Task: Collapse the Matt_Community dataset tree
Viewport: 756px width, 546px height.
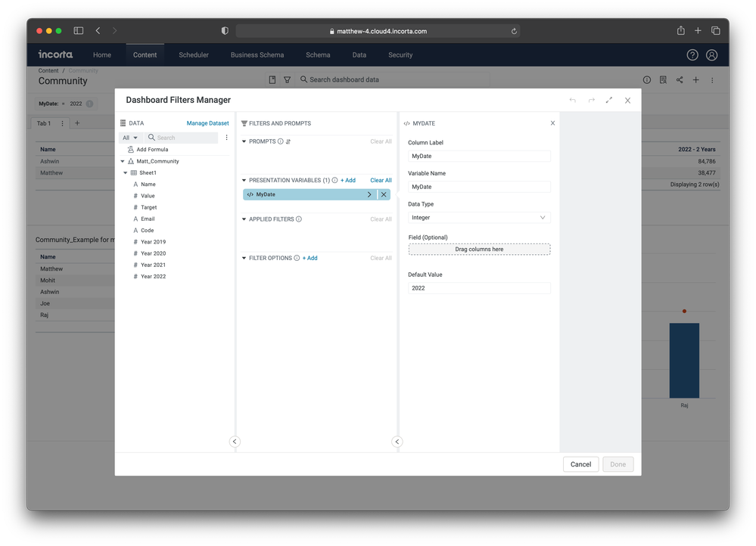Action: (x=123, y=162)
